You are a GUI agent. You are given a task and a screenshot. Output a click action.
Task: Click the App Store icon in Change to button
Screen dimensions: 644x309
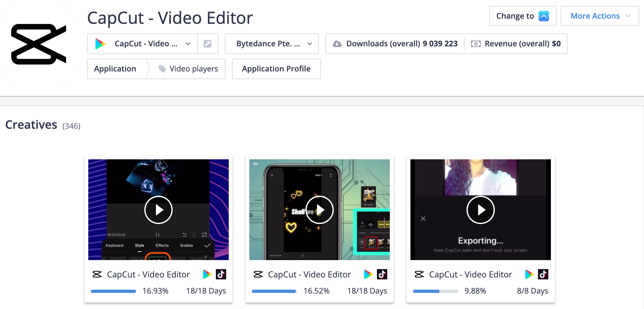(544, 16)
